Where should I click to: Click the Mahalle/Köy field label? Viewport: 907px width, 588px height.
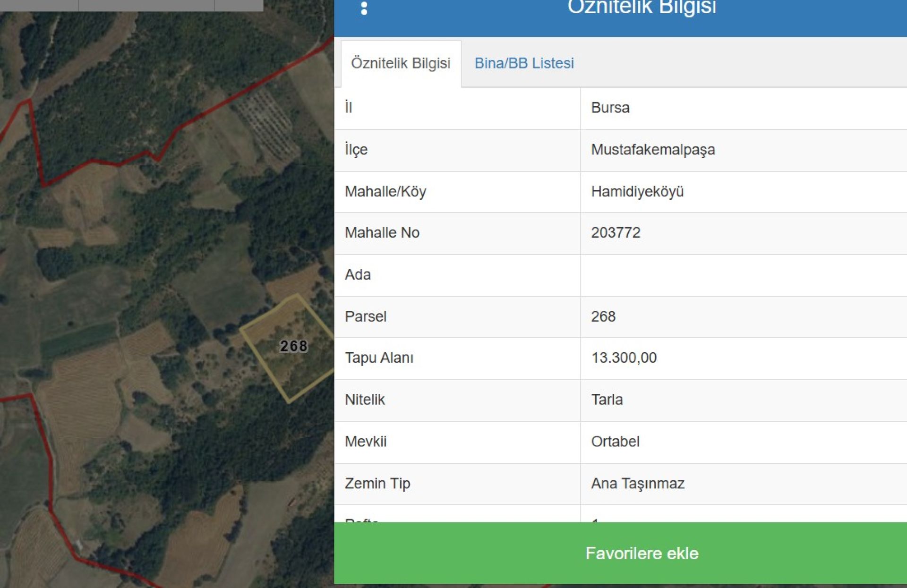[x=385, y=191]
